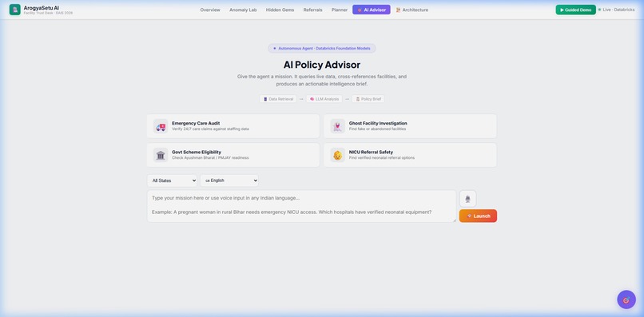
Task: Start the Guided Demo
Action: click(575, 10)
